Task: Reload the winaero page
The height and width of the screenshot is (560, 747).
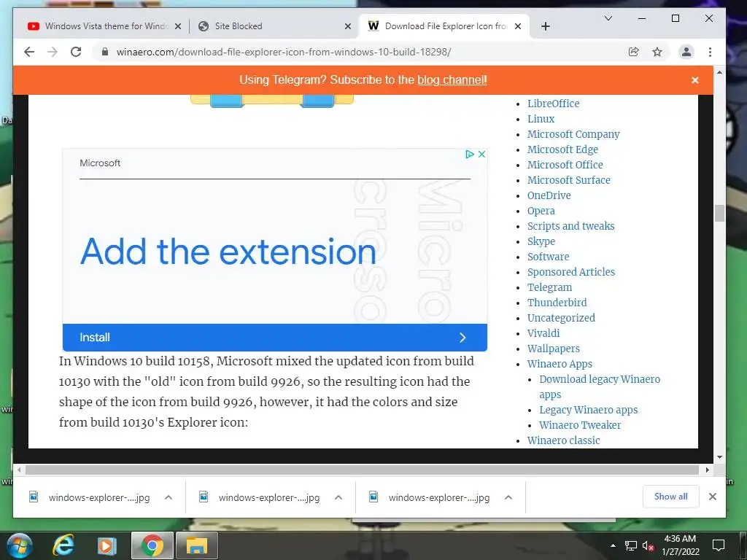Action: point(76,52)
